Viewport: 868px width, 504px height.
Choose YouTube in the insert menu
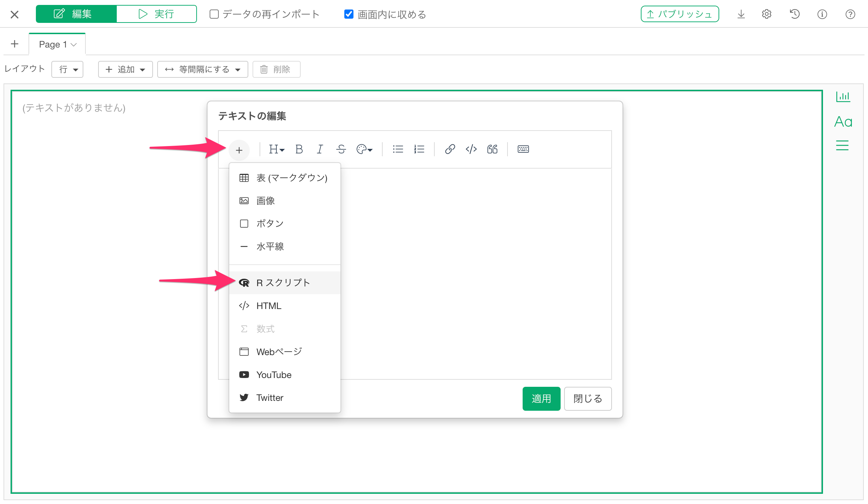(x=274, y=375)
